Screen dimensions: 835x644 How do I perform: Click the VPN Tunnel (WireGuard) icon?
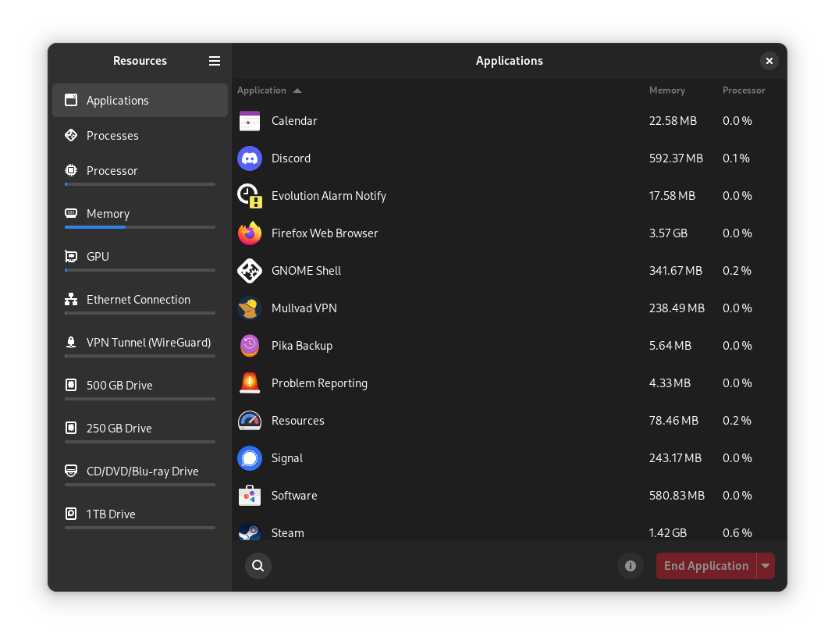[72, 342]
